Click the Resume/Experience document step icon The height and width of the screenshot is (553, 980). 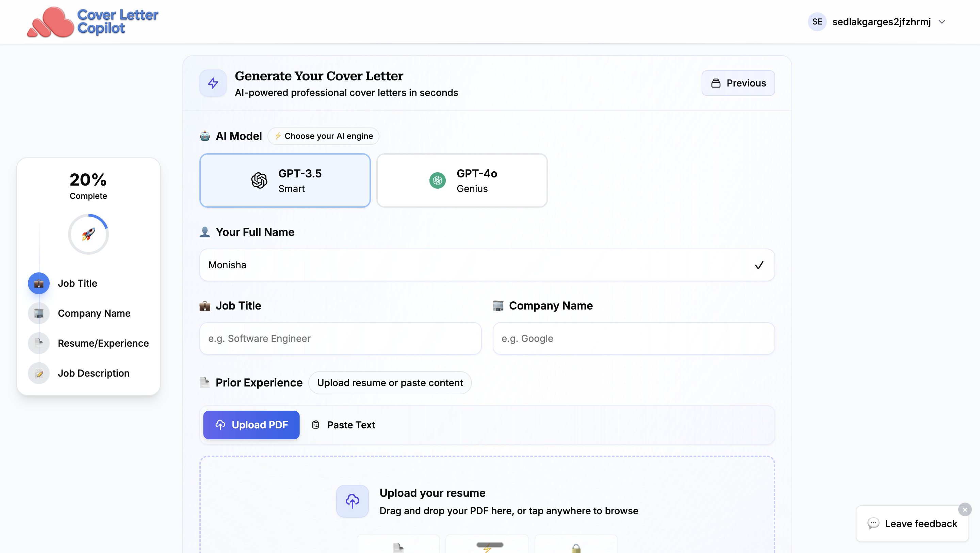tap(39, 343)
